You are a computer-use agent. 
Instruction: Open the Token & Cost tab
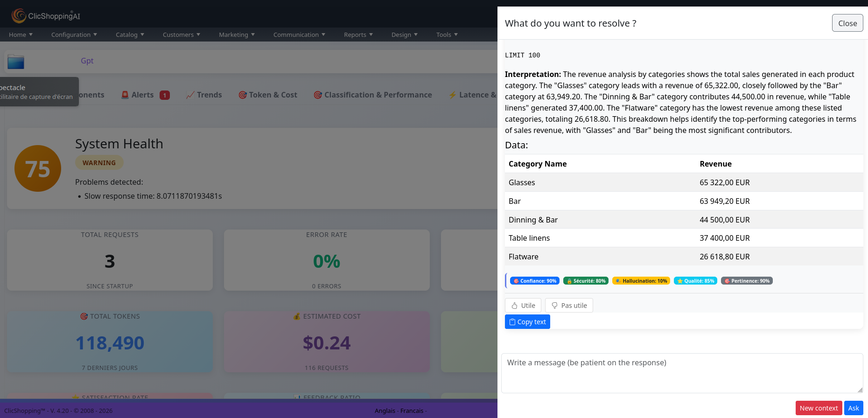[268, 95]
